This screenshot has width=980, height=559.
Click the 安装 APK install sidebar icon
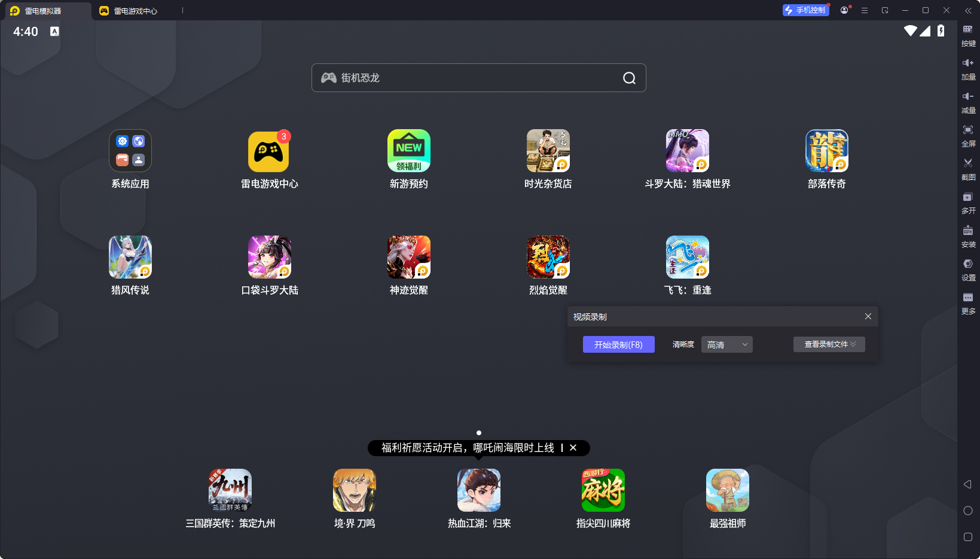[x=968, y=236]
